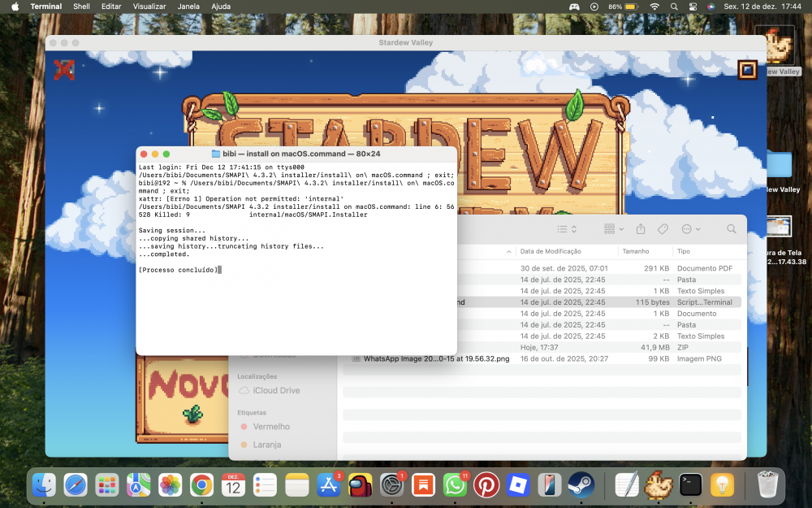Open Roblox from the Dock
This screenshot has width=812, height=508.
517,485
